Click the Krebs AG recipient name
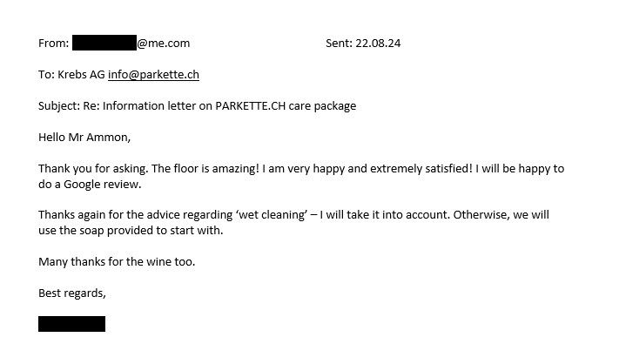Screen dimensions: 619x364 tap(81, 75)
